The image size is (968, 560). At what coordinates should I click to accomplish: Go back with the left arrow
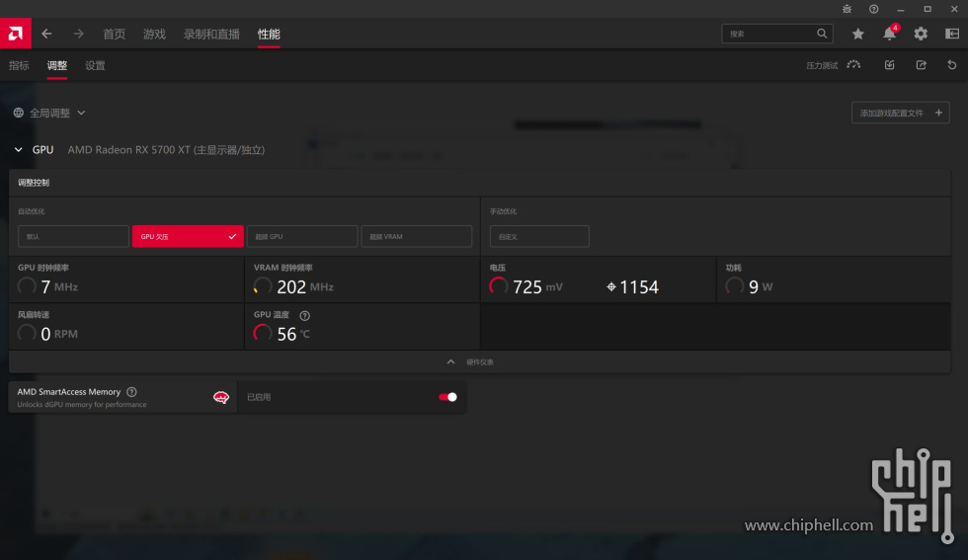46,34
